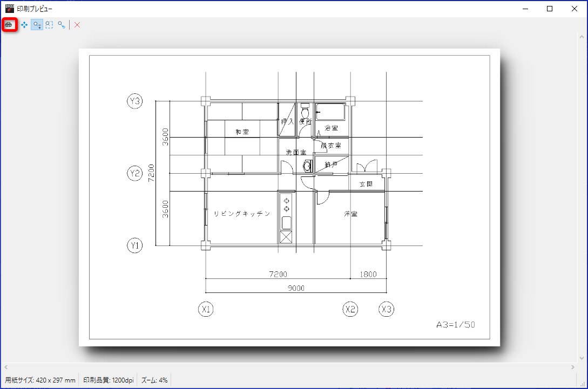The image size is (588, 389).
Task: Click the printer icon to print
Action: (9, 25)
